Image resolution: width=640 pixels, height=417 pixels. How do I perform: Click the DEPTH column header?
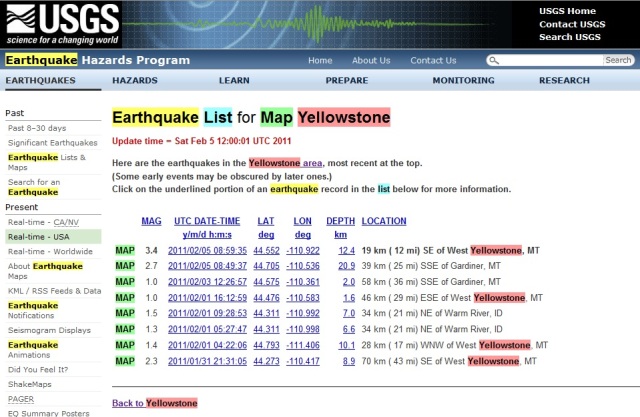(340, 221)
